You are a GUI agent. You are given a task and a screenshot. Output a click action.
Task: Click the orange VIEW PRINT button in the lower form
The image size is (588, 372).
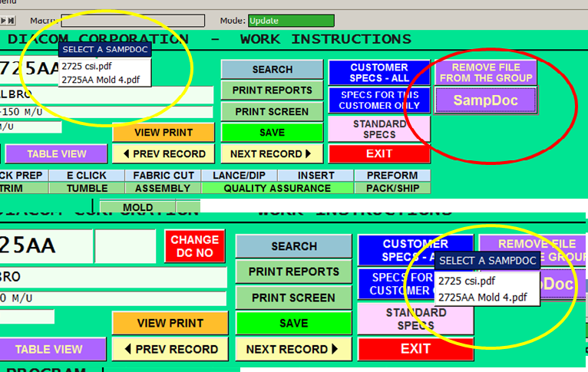[170, 323]
